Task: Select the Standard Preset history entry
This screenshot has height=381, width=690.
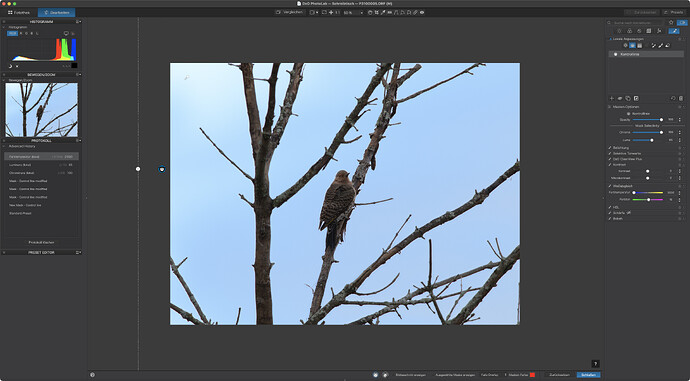Action: click(41, 213)
